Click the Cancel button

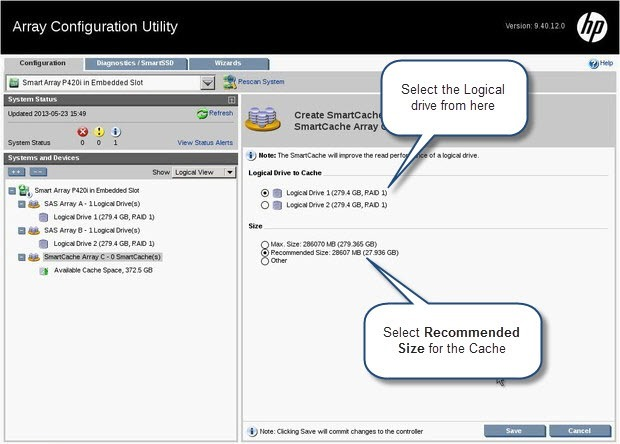click(x=580, y=431)
